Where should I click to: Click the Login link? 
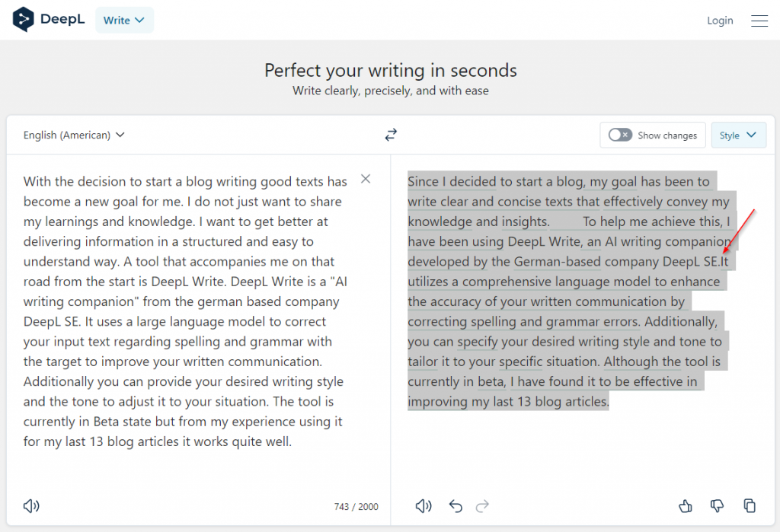720,21
